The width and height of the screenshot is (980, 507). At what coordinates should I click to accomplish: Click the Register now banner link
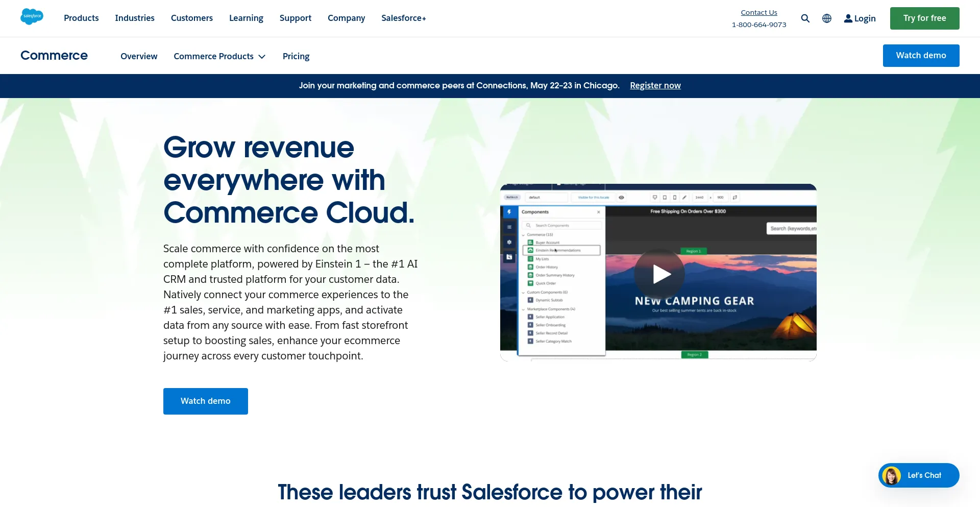[x=655, y=85]
